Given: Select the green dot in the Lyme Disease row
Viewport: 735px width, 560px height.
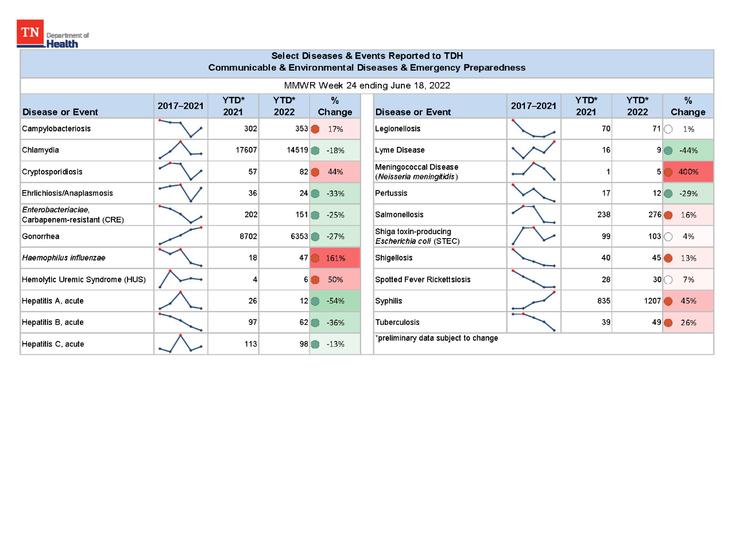Looking at the screenshot, I should pyautogui.click(x=668, y=150).
